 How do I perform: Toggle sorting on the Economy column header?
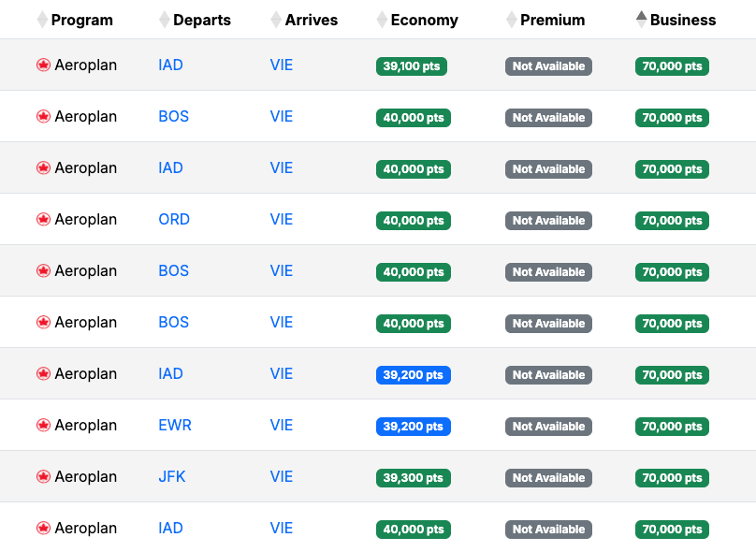(380, 19)
